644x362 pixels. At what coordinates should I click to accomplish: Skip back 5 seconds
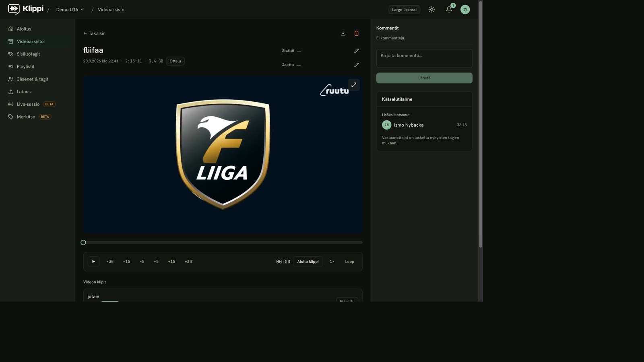[x=142, y=261]
